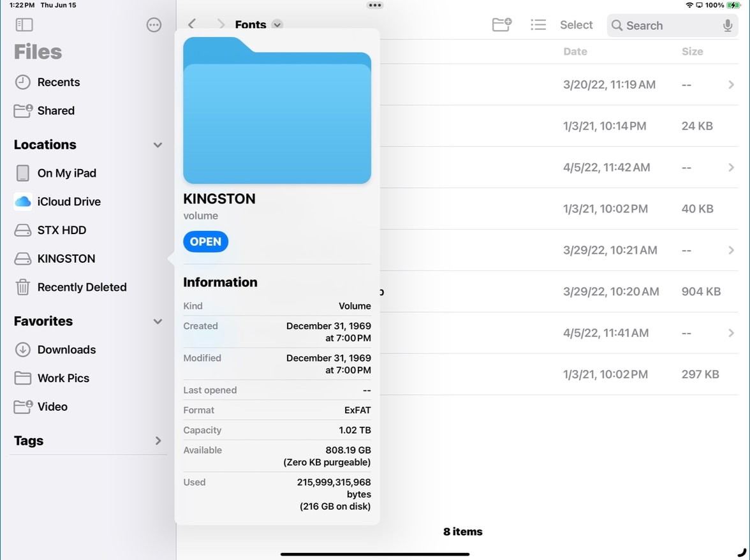750x560 pixels.
Task: Tap the On My iPad device icon
Action: (x=22, y=173)
